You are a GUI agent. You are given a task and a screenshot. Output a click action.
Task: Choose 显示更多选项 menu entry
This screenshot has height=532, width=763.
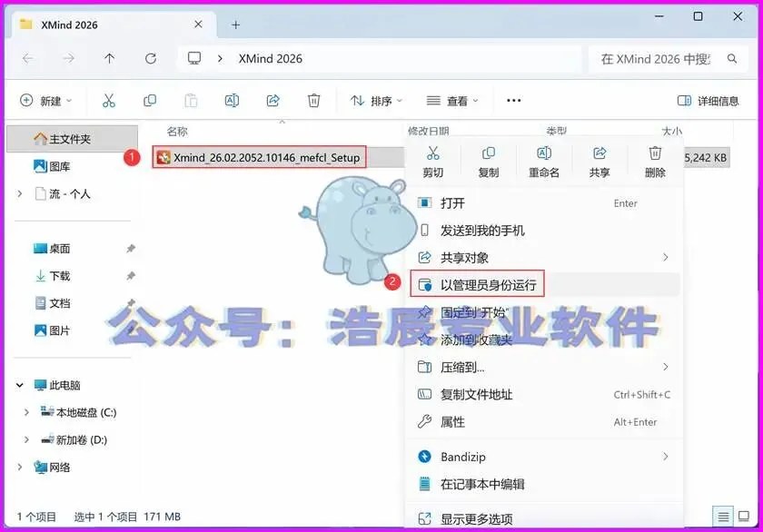543,518
